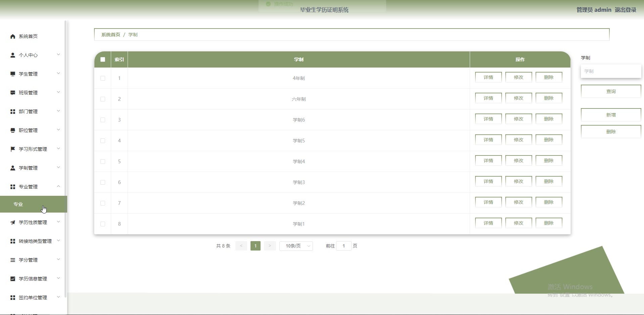Screen dimensions: 644x315
Task: Expand the 学历性质管理 menu chevron
Action: pyautogui.click(x=58, y=222)
